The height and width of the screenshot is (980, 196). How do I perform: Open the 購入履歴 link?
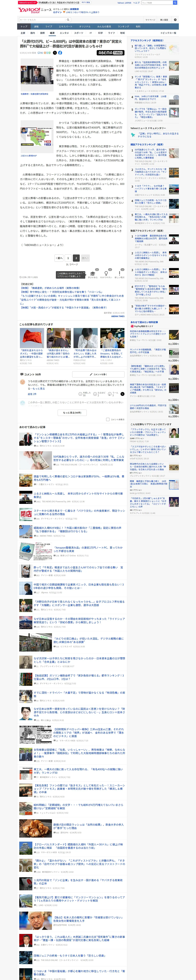(164, 20)
